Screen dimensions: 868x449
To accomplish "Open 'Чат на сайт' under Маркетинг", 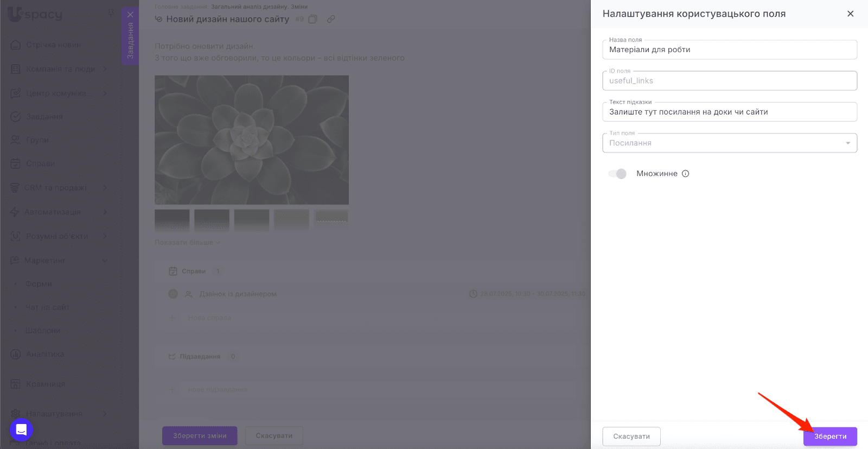I will 47,307.
